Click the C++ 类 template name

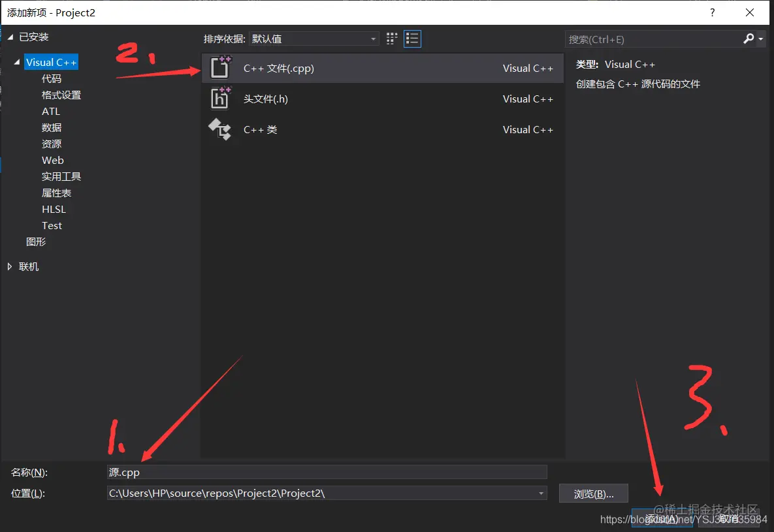click(x=260, y=130)
